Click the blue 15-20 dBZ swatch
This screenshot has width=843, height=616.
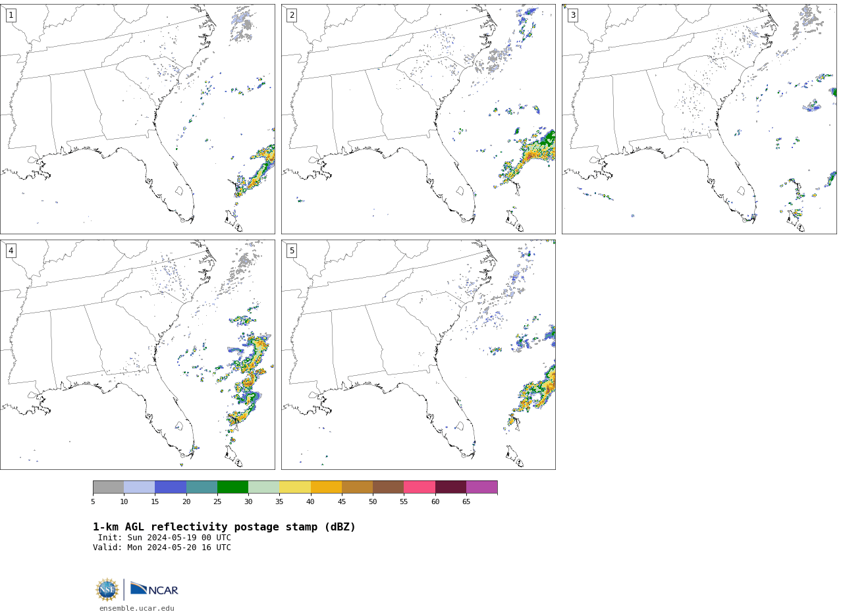pos(171,487)
